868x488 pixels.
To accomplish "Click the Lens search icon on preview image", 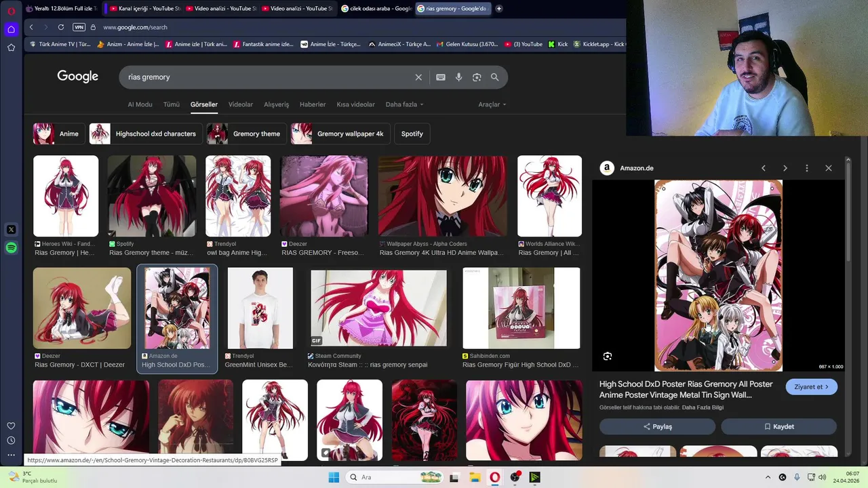I will tap(608, 357).
